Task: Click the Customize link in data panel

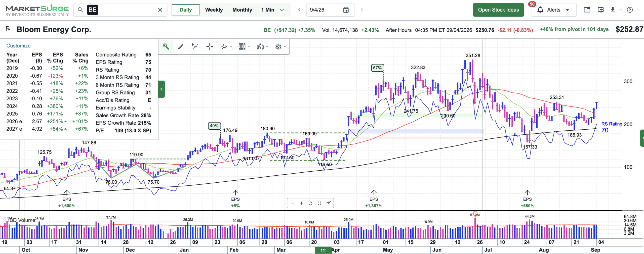Action: pyautogui.click(x=18, y=45)
